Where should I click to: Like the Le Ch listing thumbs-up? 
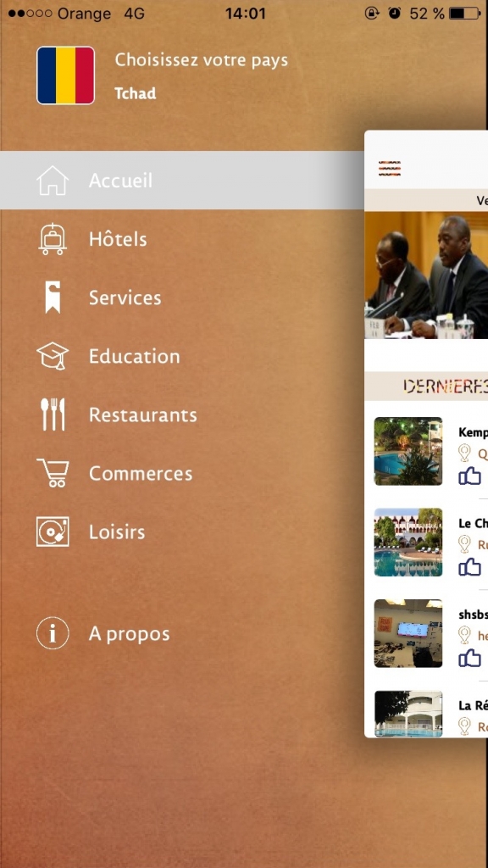tap(469, 566)
